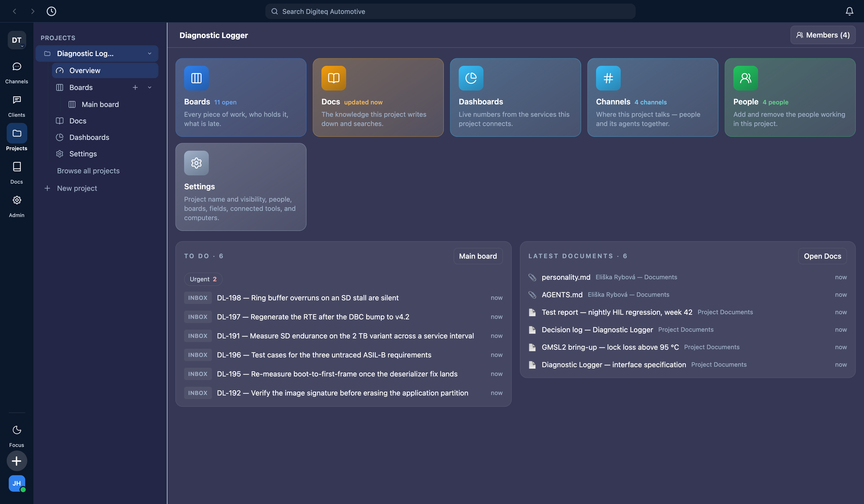Select Dashboards in the project tree

pyautogui.click(x=105, y=138)
